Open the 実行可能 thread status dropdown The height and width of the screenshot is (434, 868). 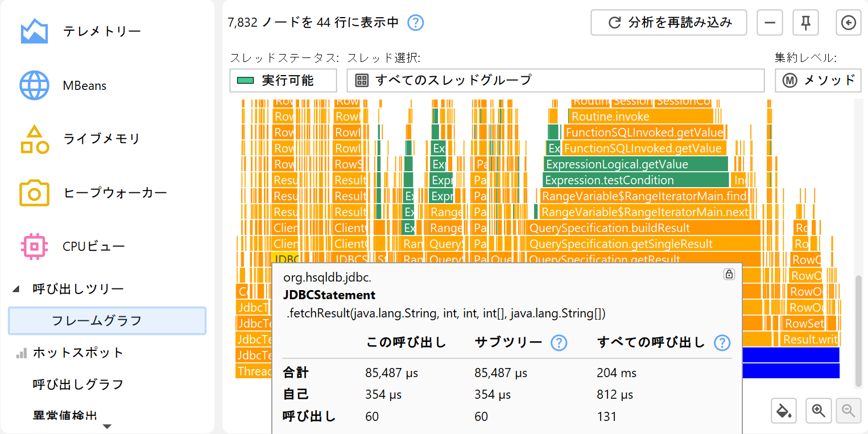283,80
